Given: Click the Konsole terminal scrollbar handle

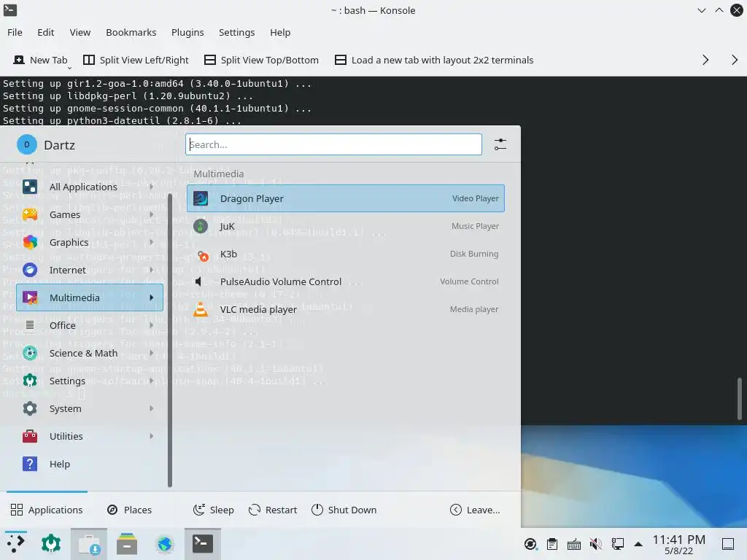Looking at the screenshot, I should [740, 399].
